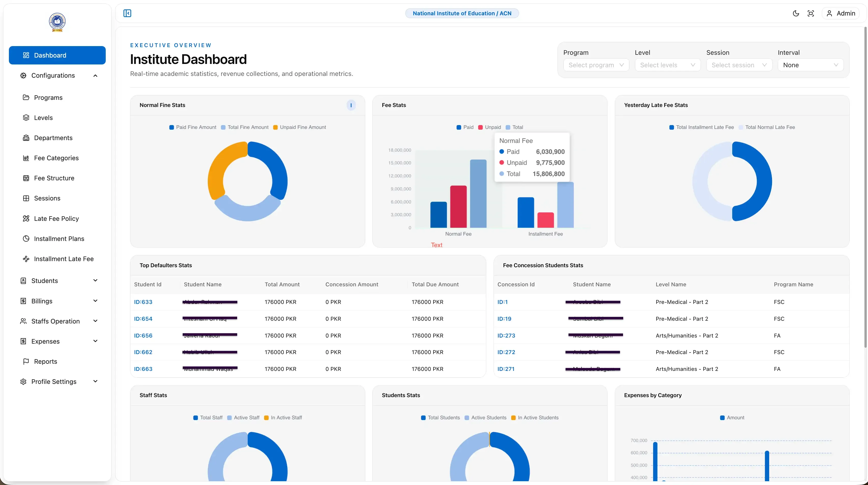Click the Sessions grid icon
Viewport: 868px width, 485px height.
pyautogui.click(x=26, y=198)
